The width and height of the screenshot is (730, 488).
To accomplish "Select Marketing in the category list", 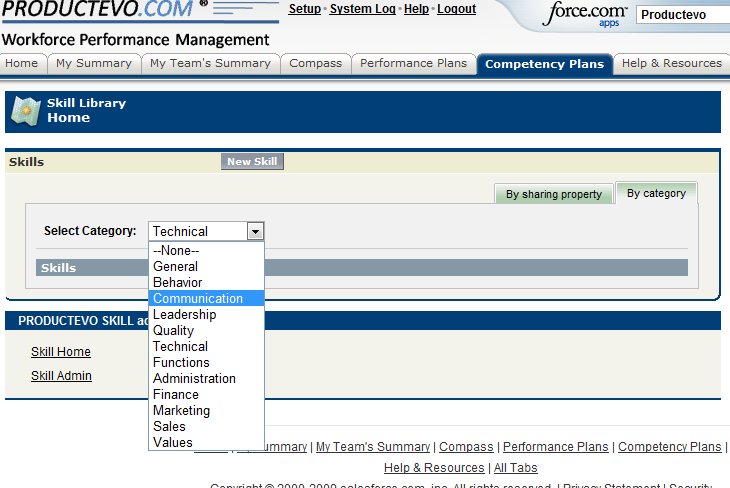I will pos(206,410).
